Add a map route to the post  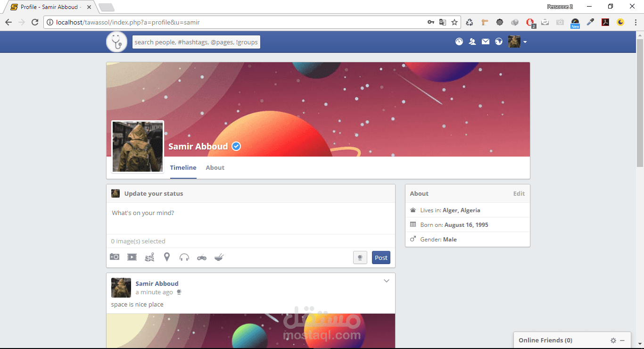pyautogui.click(x=149, y=257)
